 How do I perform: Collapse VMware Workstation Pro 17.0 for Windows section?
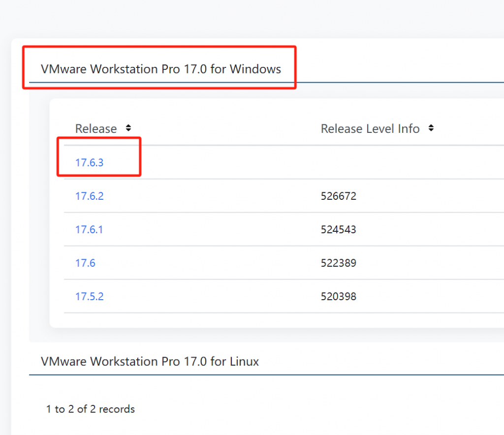[x=161, y=69]
